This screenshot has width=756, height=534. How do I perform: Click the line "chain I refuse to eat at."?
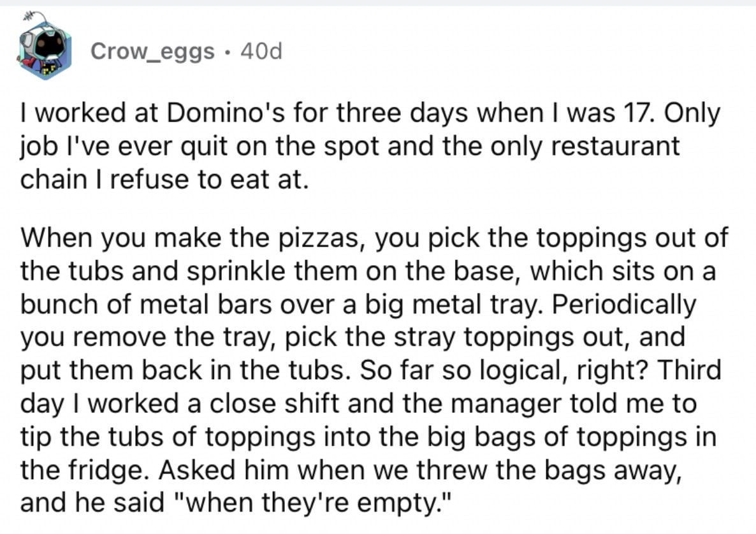(164, 180)
